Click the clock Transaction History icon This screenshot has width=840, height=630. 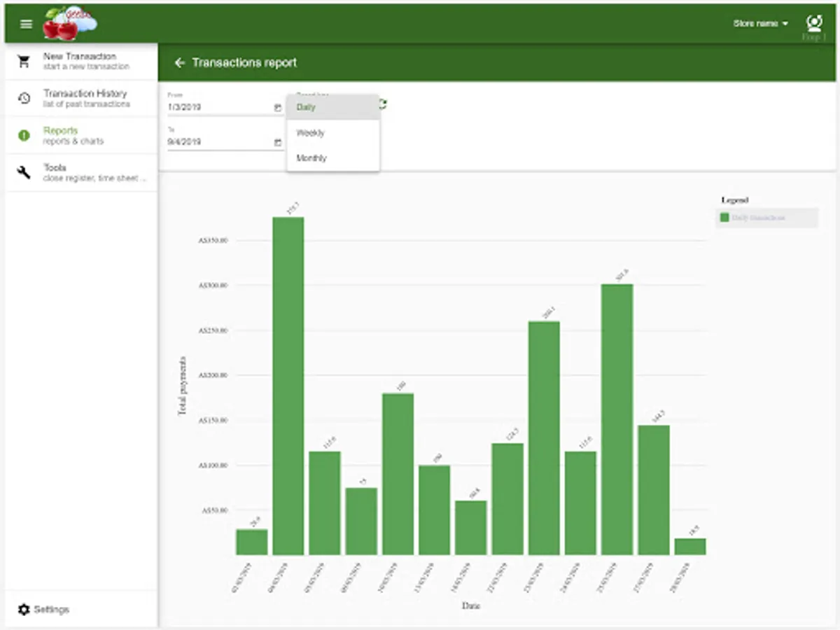point(24,98)
